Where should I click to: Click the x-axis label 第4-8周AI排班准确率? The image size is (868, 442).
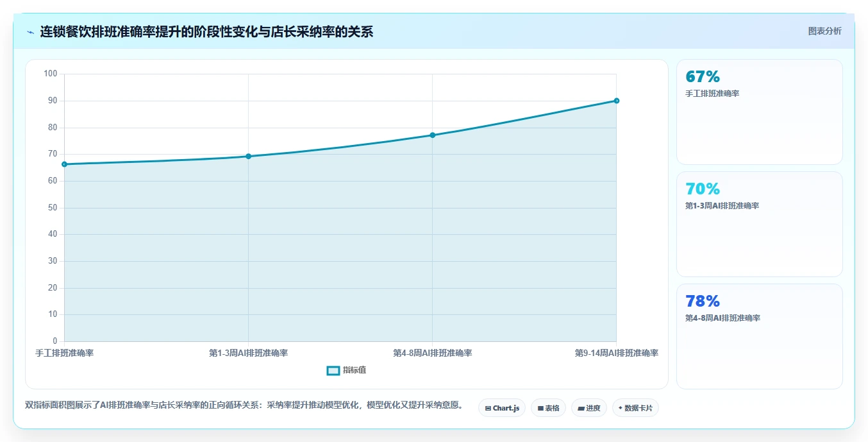coord(433,353)
